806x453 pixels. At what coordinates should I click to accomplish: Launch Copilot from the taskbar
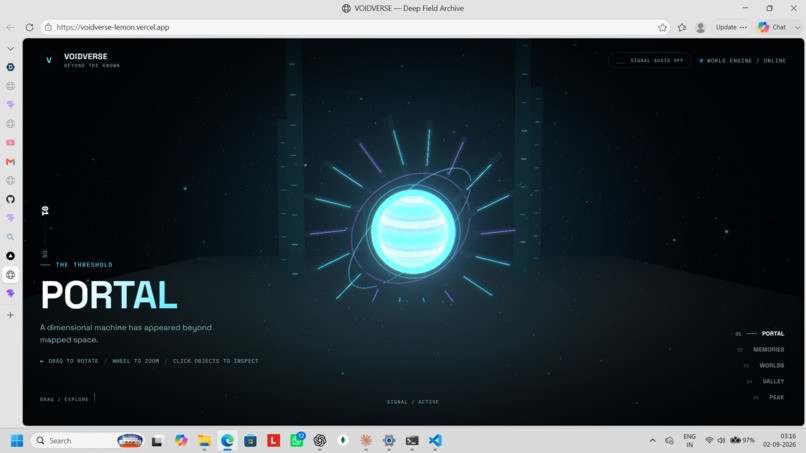click(x=181, y=441)
